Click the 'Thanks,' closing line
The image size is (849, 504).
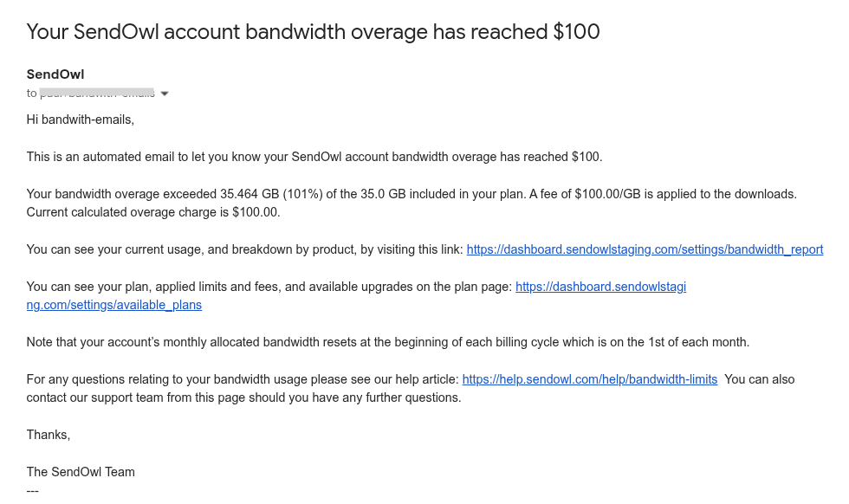[49, 435]
